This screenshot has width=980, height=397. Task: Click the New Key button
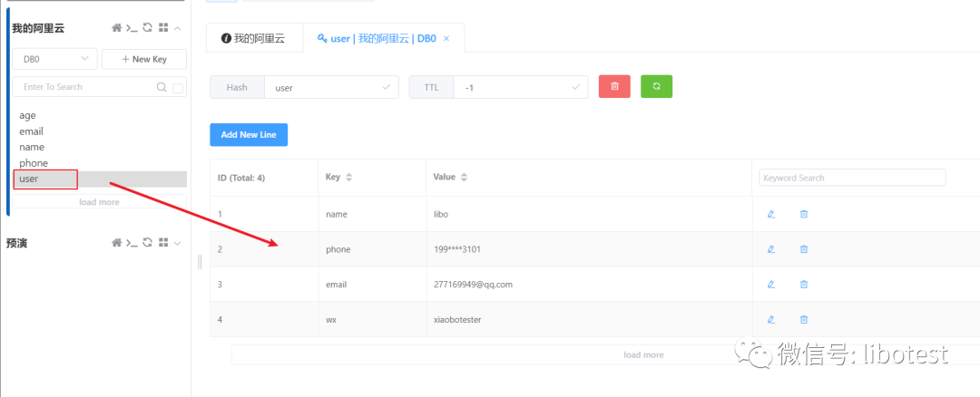click(143, 59)
